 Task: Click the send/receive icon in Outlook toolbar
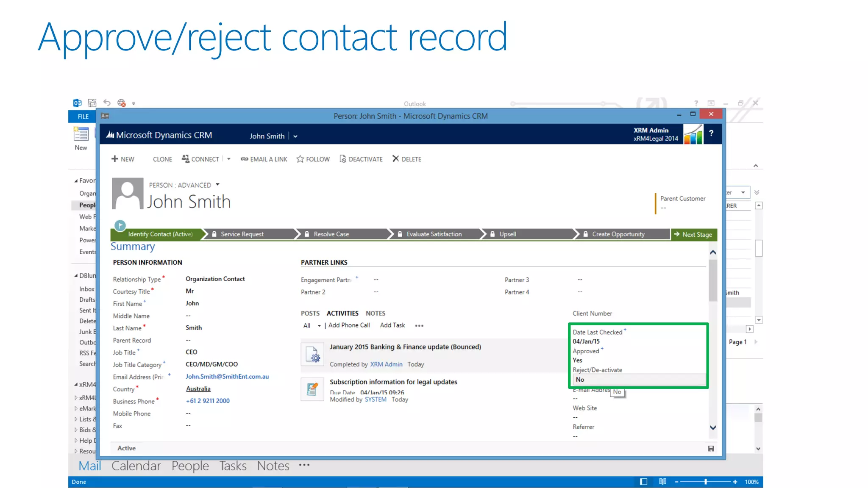pos(122,103)
